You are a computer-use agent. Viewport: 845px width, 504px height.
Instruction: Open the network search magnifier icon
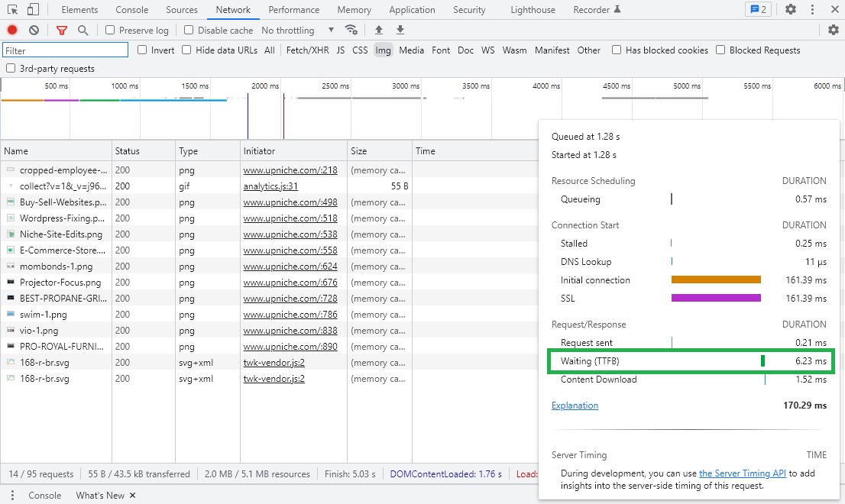pyautogui.click(x=83, y=30)
